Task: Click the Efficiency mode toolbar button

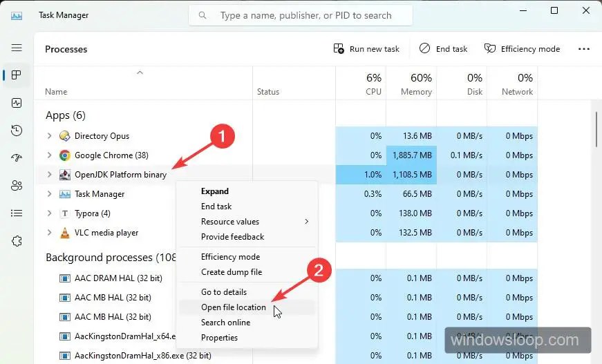Action: [x=522, y=49]
